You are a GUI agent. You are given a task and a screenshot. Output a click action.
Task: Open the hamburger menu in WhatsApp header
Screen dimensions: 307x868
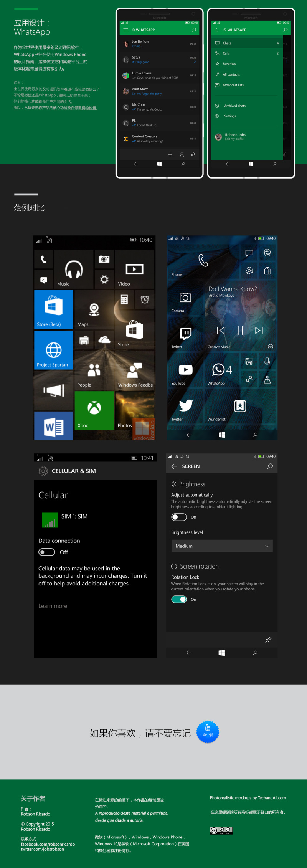click(125, 30)
